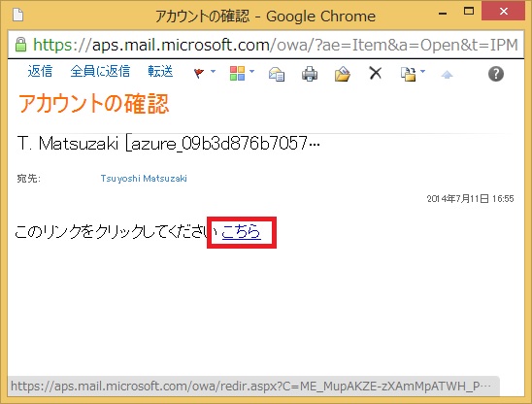Click 返信 to reply

click(40, 71)
